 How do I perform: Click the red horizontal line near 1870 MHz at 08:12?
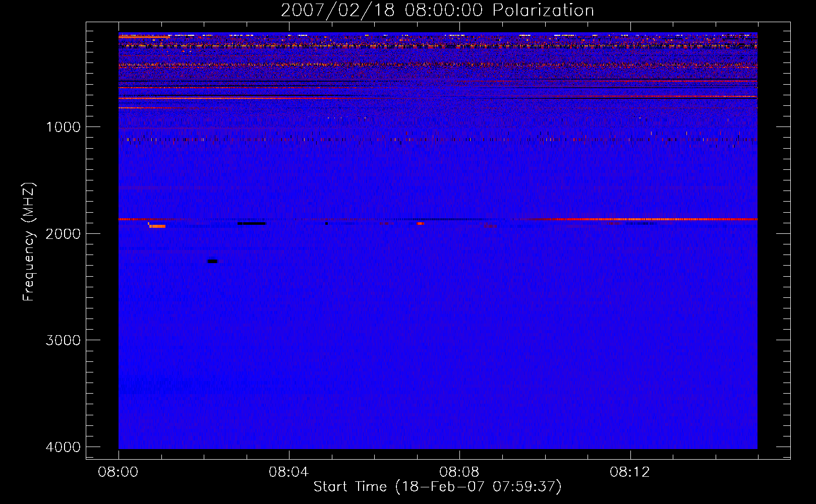point(630,219)
